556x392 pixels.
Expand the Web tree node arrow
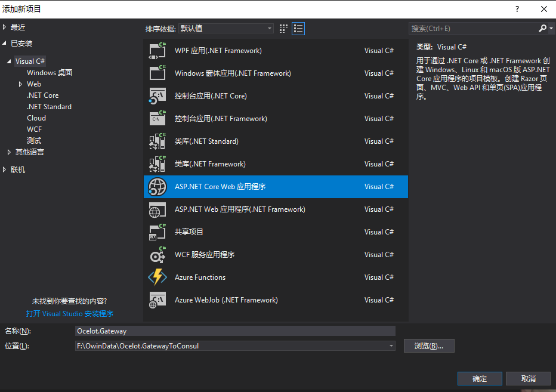point(20,84)
